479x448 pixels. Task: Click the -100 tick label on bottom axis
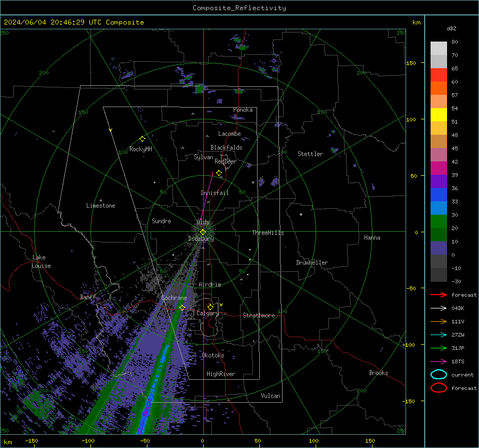pyautogui.click(x=88, y=441)
